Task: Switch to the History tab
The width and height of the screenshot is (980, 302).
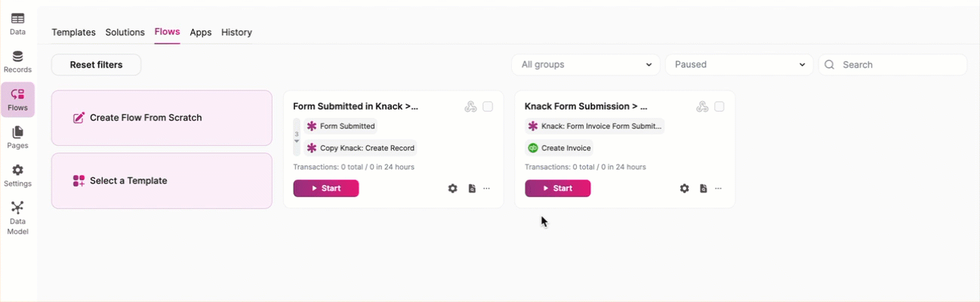Action: [236, 32]
